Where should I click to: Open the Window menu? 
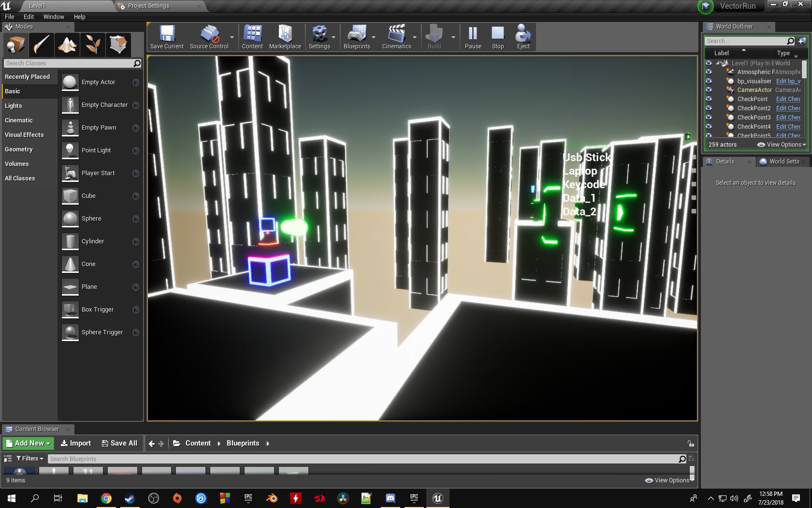coord(54,16)
